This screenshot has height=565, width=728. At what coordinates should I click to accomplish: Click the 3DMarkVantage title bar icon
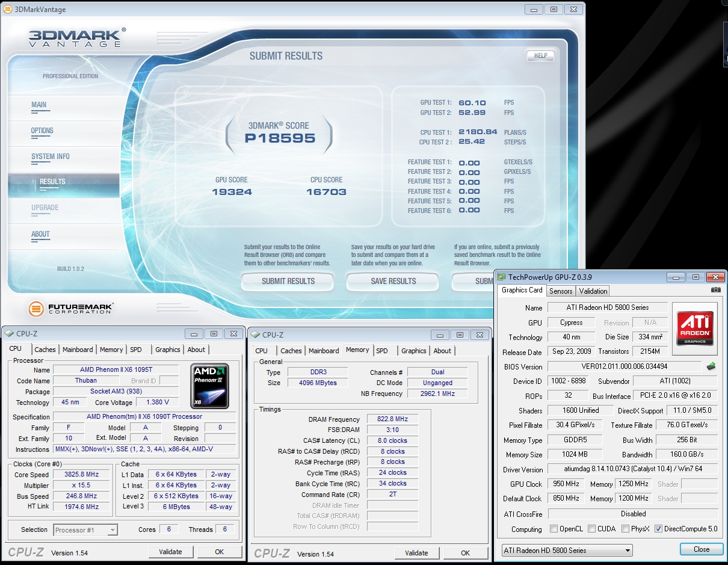click(x=7, y=10)
